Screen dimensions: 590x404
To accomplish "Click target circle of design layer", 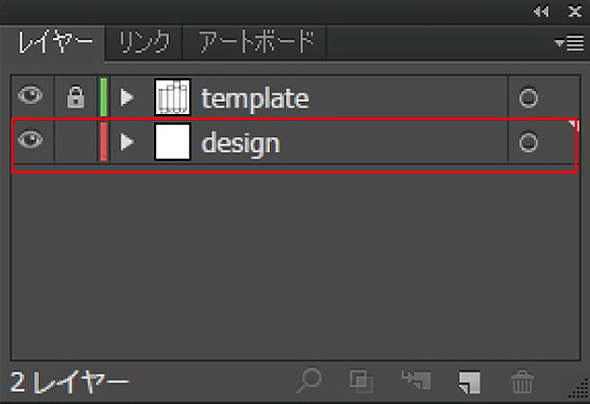I will tap(528, 143).
